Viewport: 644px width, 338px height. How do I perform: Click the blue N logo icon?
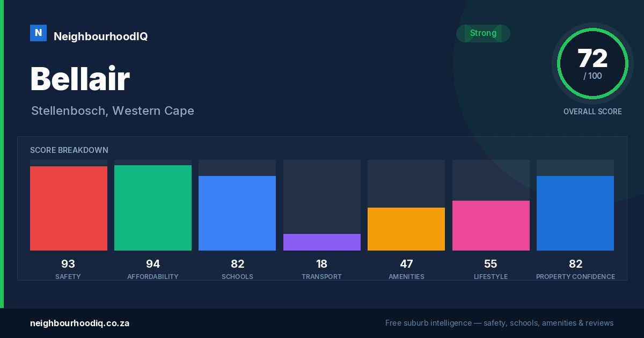[x=38, y=33]
